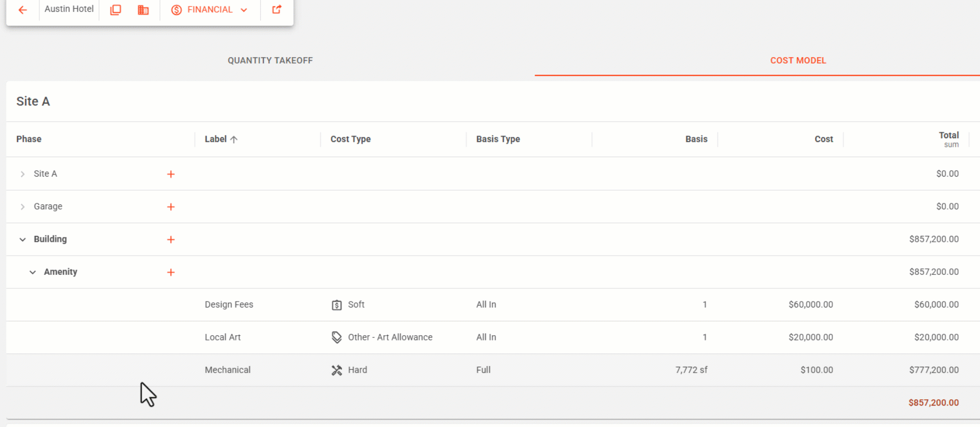This screenshot has width=980, height=427.
Task: Click the Hard cost type tools icon
Action: tap(336, 370)
